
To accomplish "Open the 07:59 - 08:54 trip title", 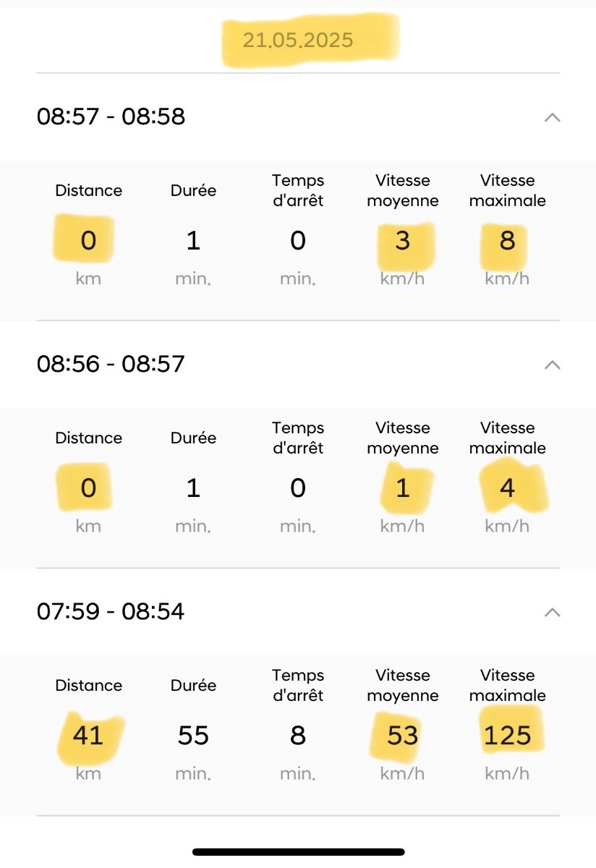I will pyautogui.click(x=111, y=612).
